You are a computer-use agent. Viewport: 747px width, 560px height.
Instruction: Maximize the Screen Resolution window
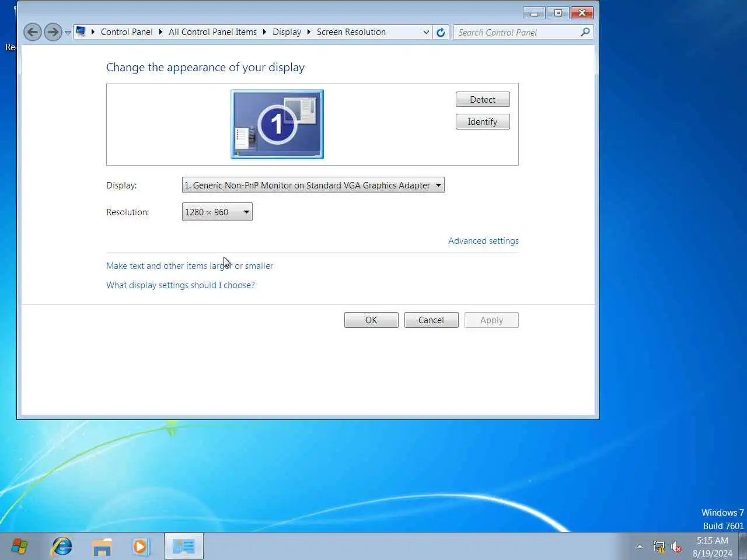click(x=558, y=13)
